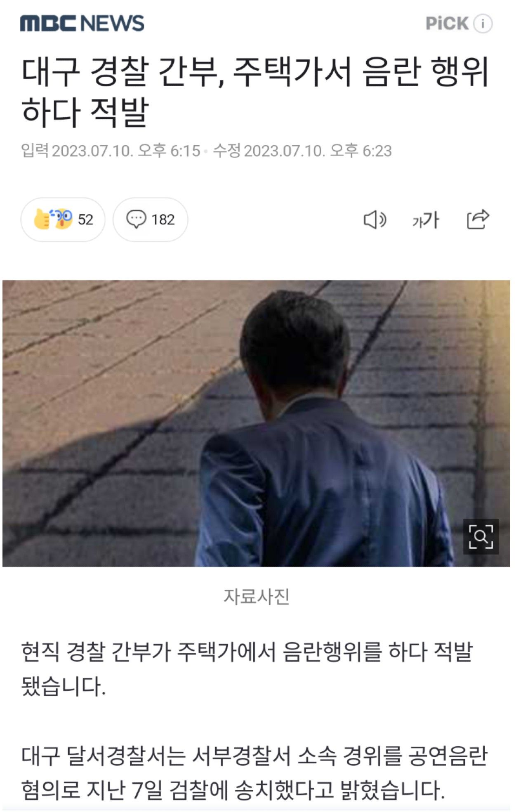Screen dimensions: 516x812
Task: Open font size setting 가가
Action: click(x=426, y=220)
